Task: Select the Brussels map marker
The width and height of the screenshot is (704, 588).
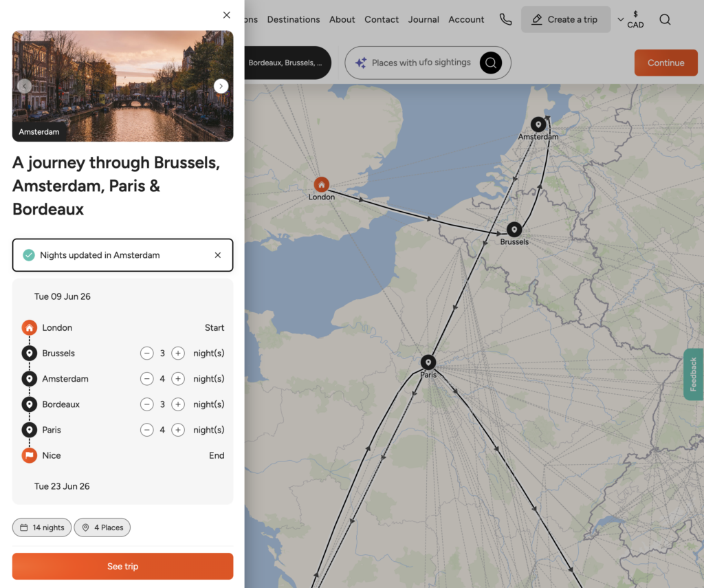Action: (514, 230)
